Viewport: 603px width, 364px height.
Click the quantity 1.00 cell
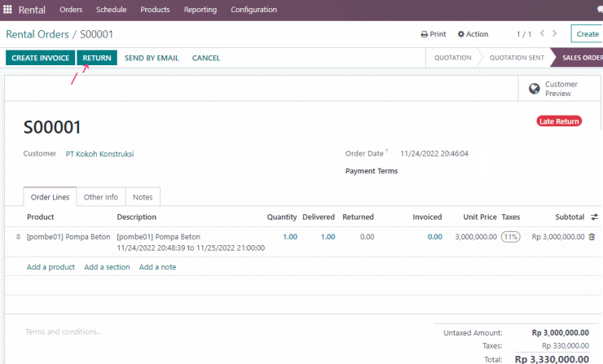click(290, 237)
